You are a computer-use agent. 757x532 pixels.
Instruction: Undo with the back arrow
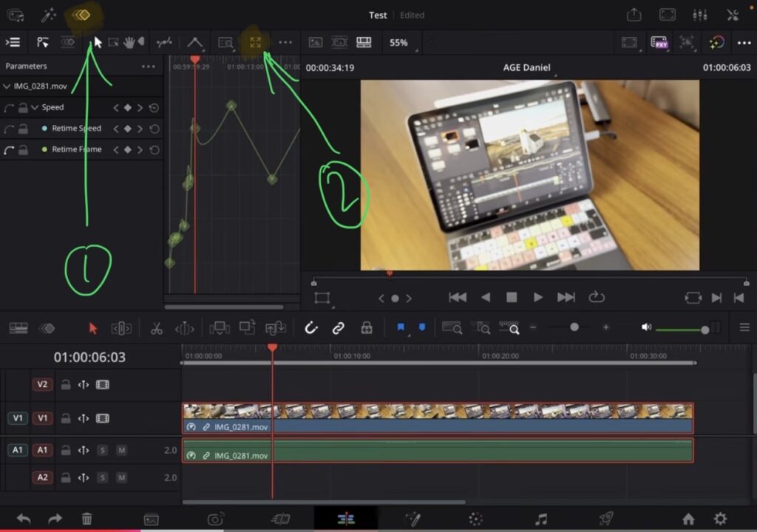pos(24,519)
